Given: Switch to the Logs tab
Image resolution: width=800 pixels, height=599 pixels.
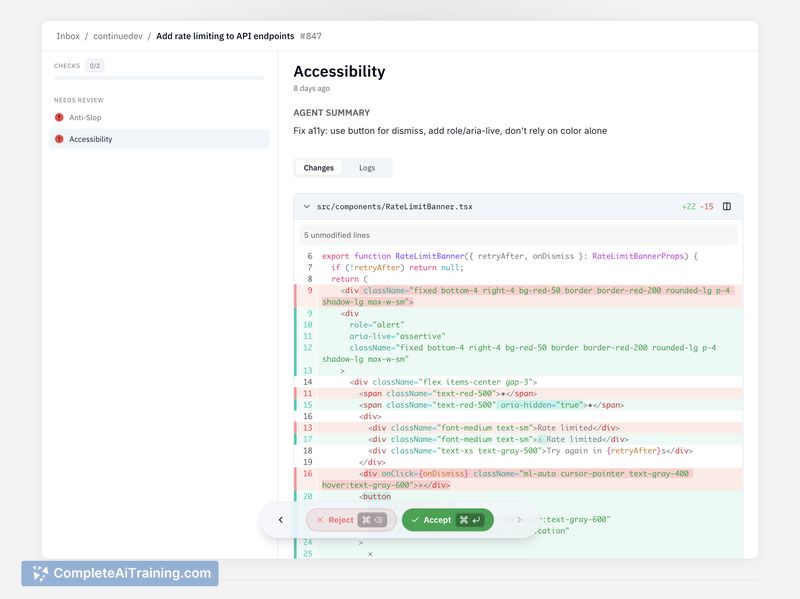Looking at the screenshot, I should (367, 168).
